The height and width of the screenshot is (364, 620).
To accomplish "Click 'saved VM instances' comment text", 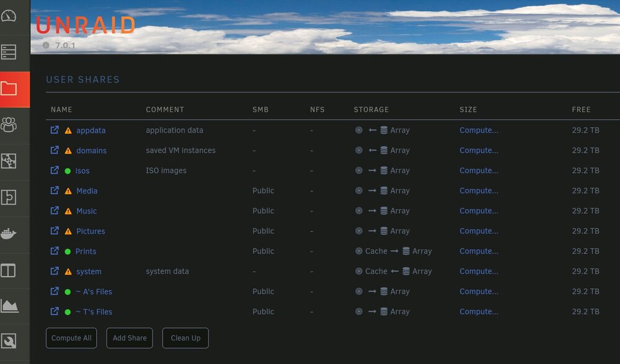I will tap(180, 150).
